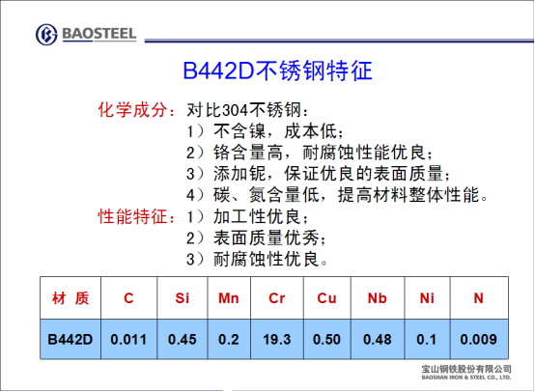
Task: Click the 加工性优良 performance line
Action: click(247, 216)
